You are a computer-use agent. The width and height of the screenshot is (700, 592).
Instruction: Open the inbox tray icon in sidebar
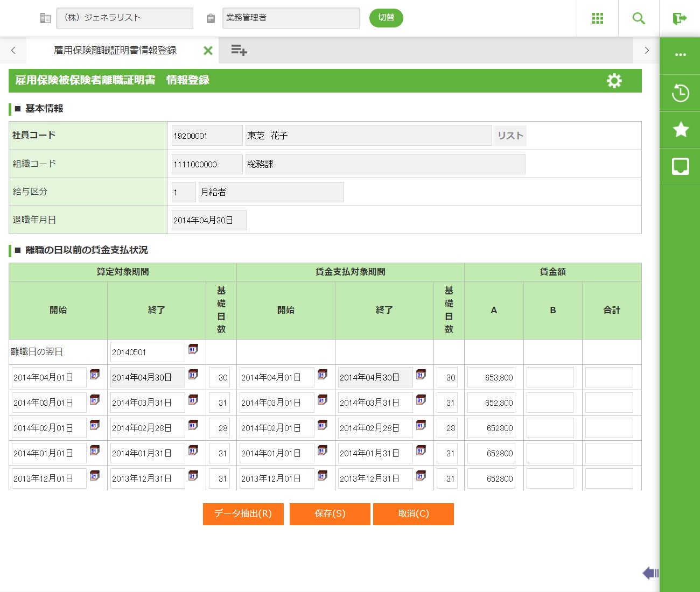[x=680, y=166]
